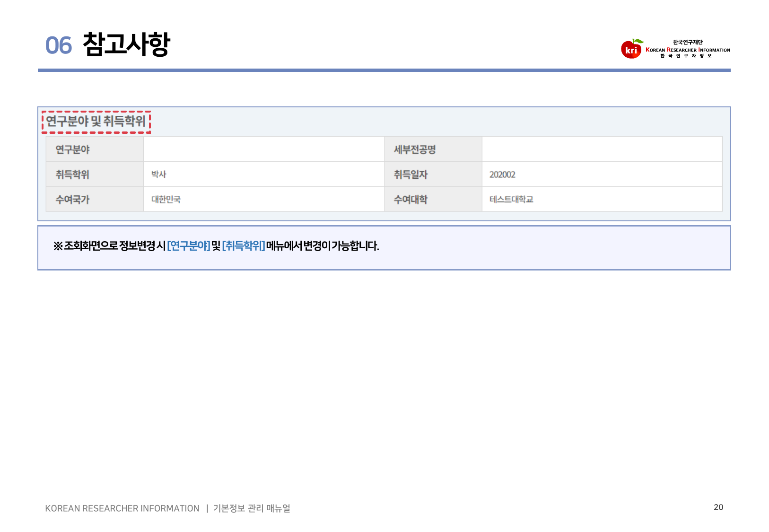Select the '테스트대학교' university value
The height and width of the screenshot is (532, 769).
click(511, 200)
